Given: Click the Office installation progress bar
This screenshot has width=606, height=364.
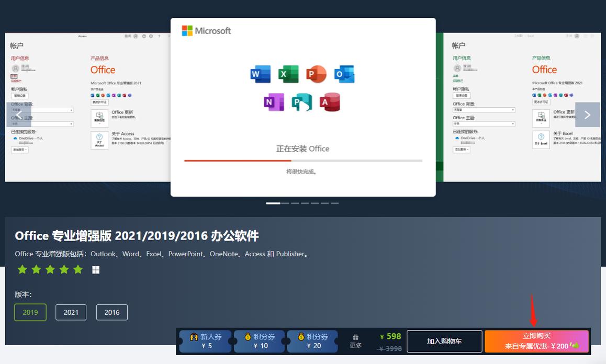Looking at the screenshot, I should 303,161.
